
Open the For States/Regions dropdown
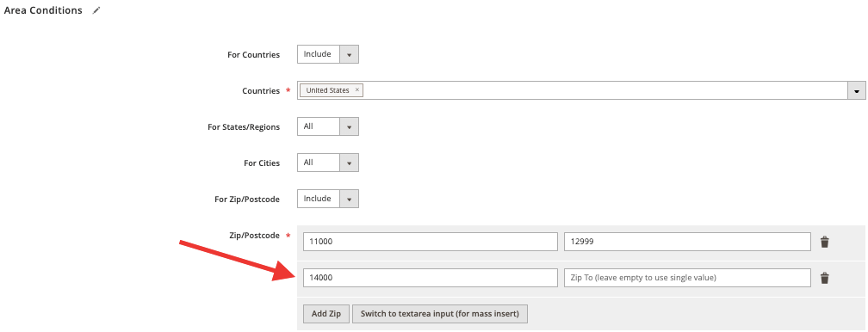[x=328, y=126]
